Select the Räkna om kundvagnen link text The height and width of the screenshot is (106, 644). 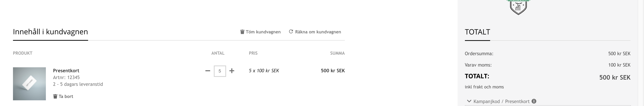pos(318,32)
